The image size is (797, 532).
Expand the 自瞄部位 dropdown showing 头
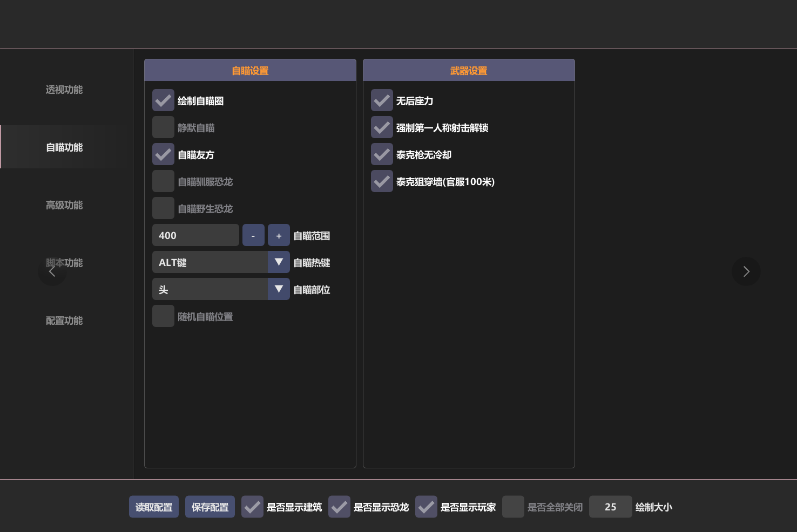point(221,289)
